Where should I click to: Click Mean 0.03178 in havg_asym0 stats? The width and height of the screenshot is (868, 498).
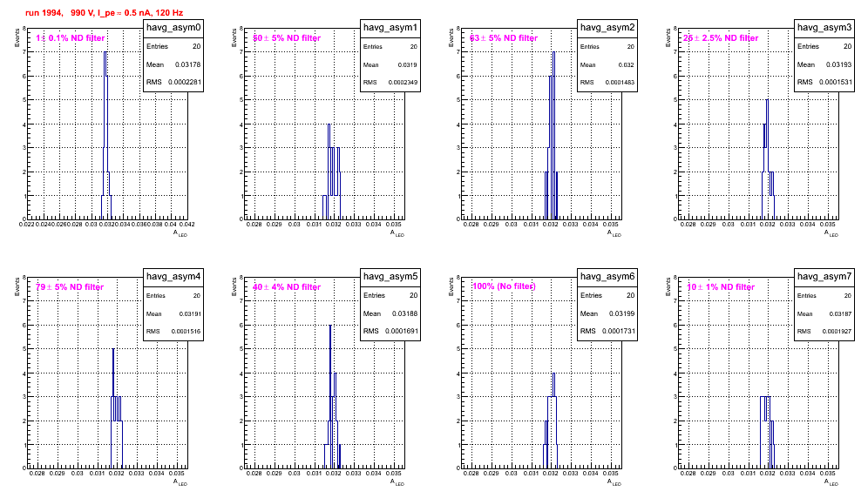tap(173, 64)
